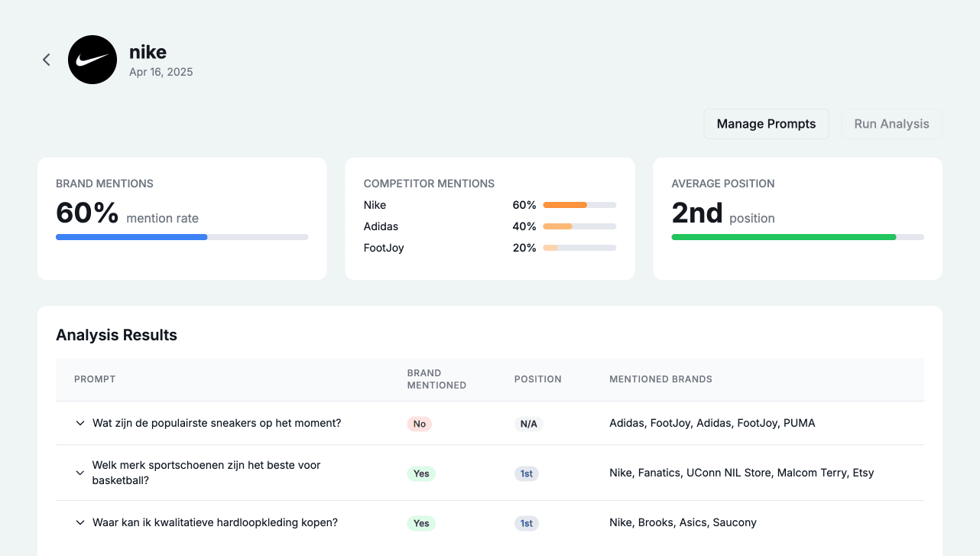Click the FootJoy 20% competitor bar
This screenshot has width=980, height=556.
point(579,248)
